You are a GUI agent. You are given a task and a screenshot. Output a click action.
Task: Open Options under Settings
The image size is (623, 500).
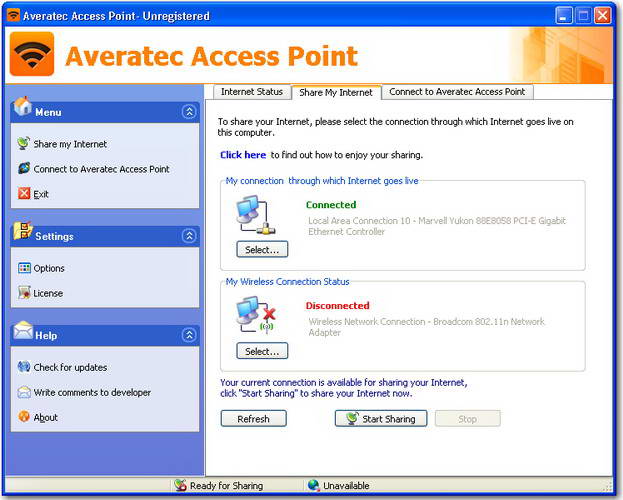[x=49, y=268]
